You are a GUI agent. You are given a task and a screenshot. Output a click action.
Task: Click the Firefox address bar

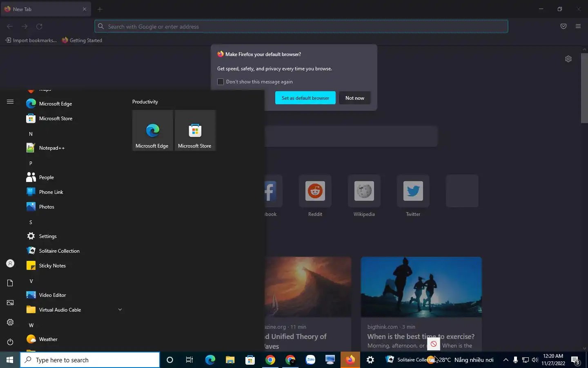pyautogui.click(x=301, y=27)
